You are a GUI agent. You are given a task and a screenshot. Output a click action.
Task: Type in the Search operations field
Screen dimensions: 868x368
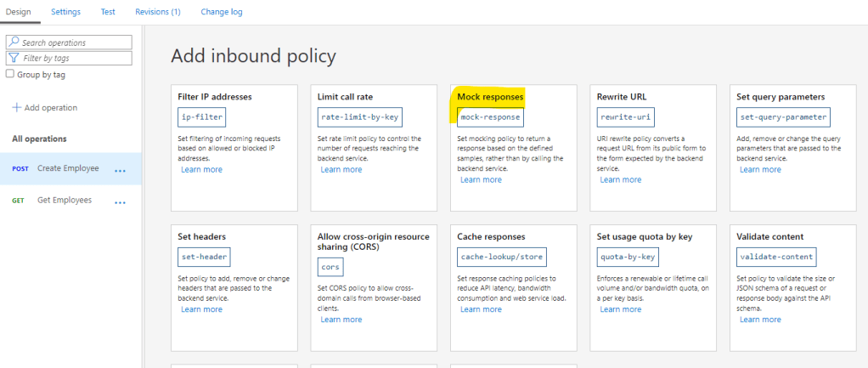[x=75, y=42]
